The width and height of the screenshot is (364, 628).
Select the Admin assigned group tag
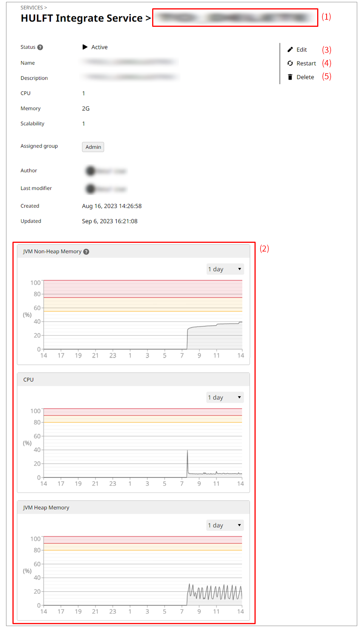click(x=93, y=147)
